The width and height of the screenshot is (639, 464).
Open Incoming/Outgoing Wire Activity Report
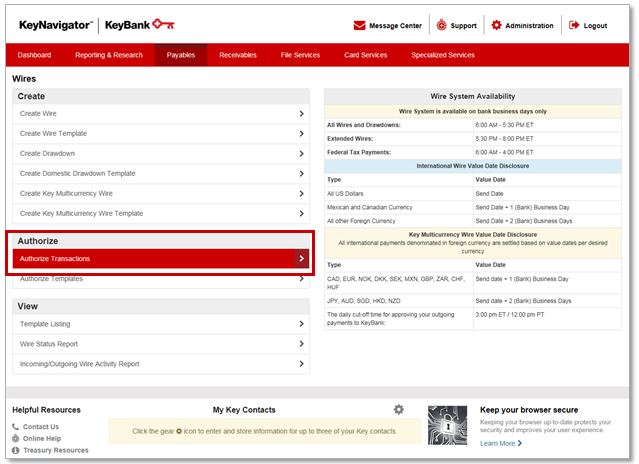[x=79, y=364]
